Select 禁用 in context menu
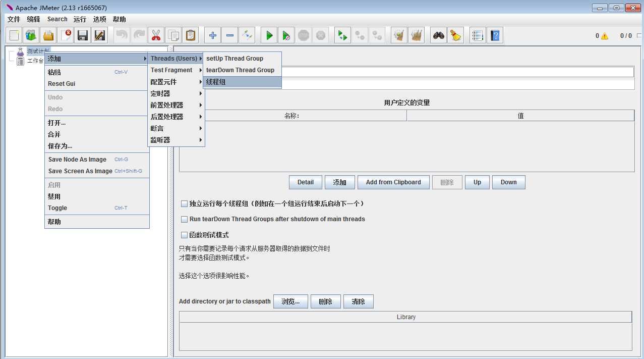The width and height of the screenshot is (644, 359). [x=97, y=196]
